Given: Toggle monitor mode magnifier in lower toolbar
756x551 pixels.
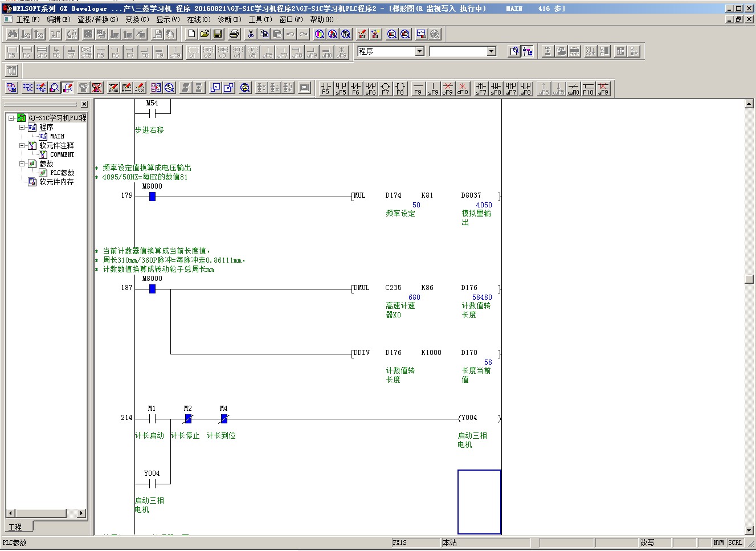Looking at the screenshot, I should pos(55,88).
